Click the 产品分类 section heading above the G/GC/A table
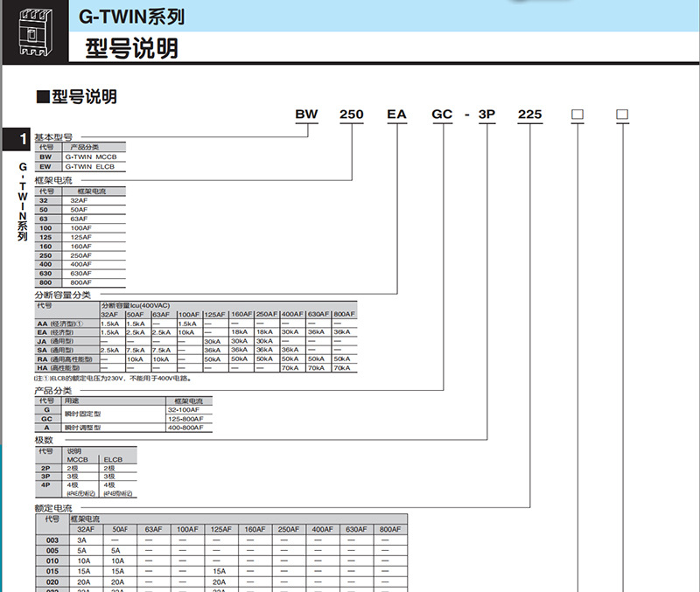Image resolution: width=700 pixels, height=592 pixels. [53, 391]
